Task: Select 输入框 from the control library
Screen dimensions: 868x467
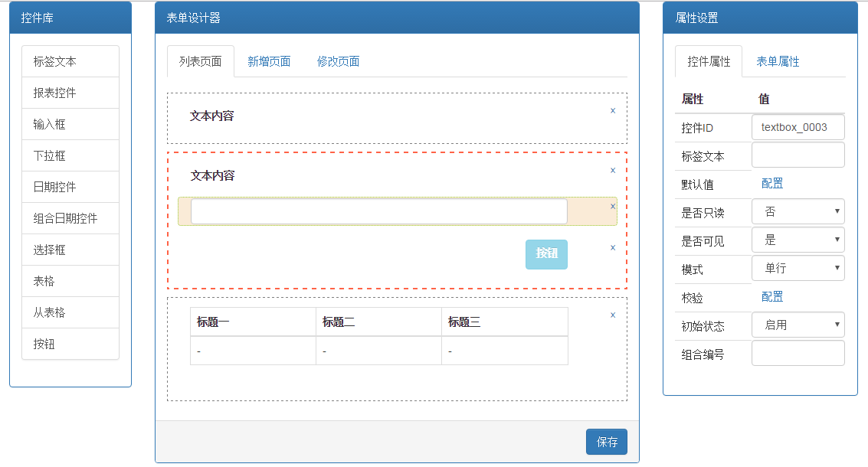Action: [x=70, y=124]
